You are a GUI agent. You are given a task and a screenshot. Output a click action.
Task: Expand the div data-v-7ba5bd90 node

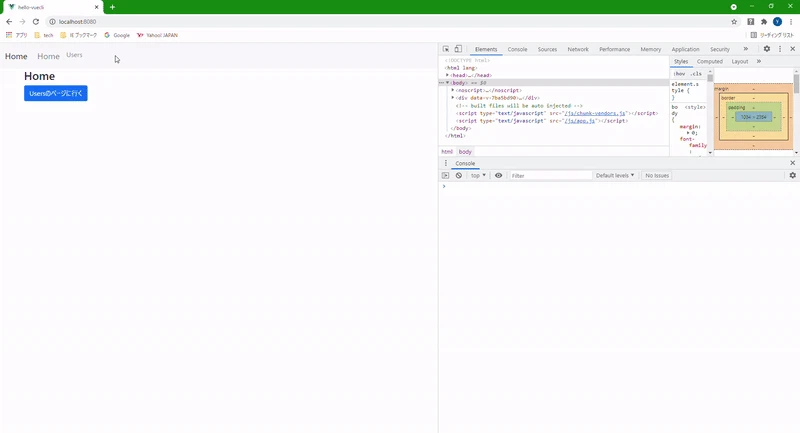[x=453, y=98]
